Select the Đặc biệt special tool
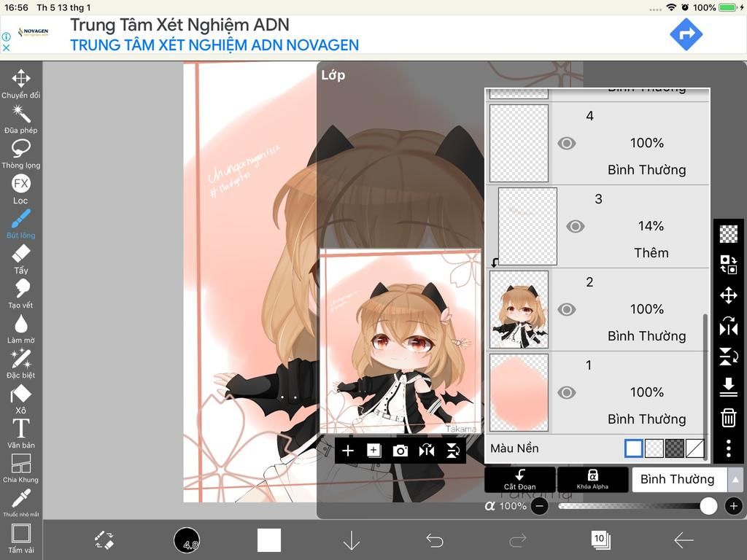 coord(21,364)
